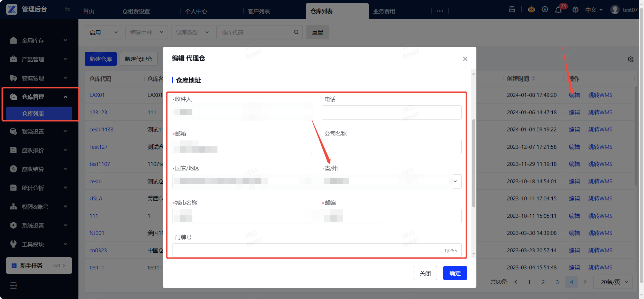Switch to the 仓租费设置 tab

(x=136, y=11)
